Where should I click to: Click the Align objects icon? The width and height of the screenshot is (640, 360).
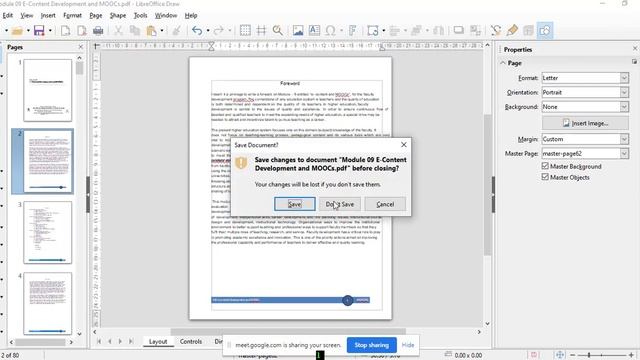click(x=394, y=31)
